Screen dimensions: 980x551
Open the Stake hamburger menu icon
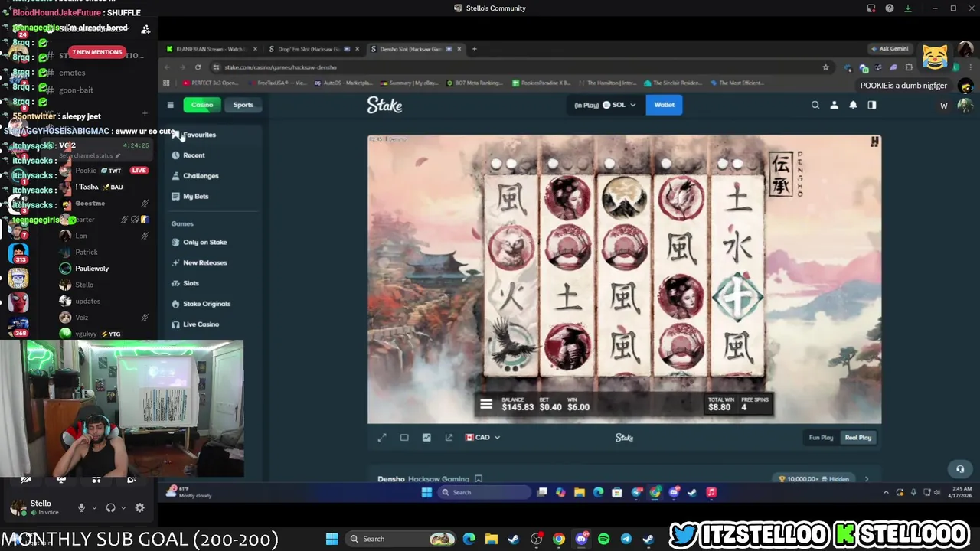171,105
